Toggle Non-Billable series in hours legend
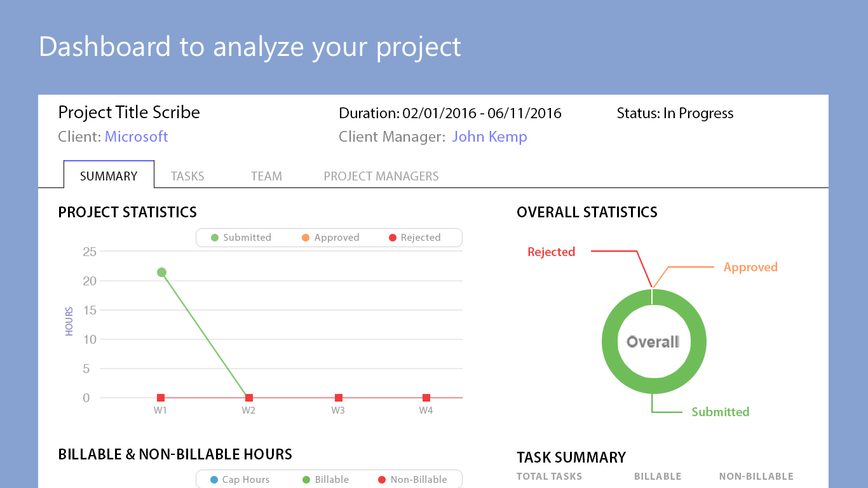Viewport: 868px width, 488px height. coord(412,480)
